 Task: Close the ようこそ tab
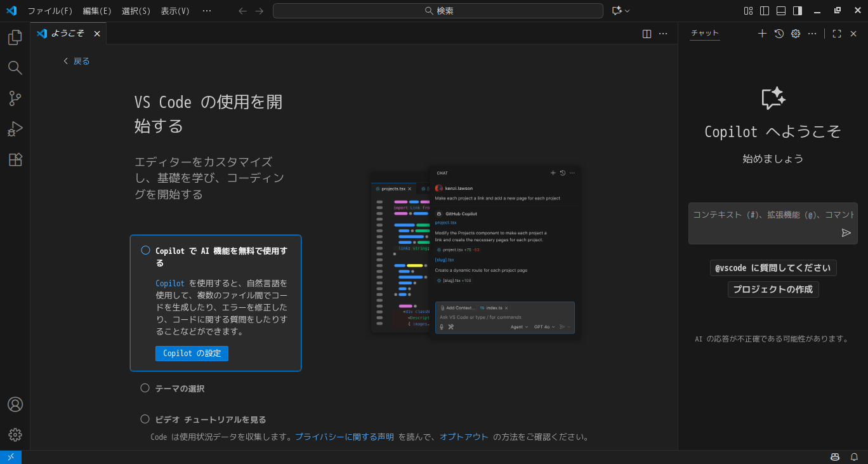pyautogui.click(x=97, y=34)
